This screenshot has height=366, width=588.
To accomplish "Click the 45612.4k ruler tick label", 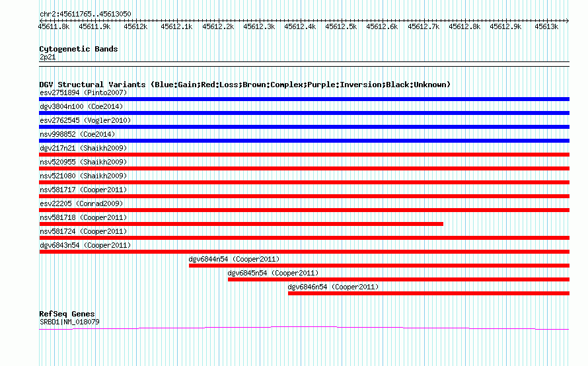I will click(x=300, y=26).
